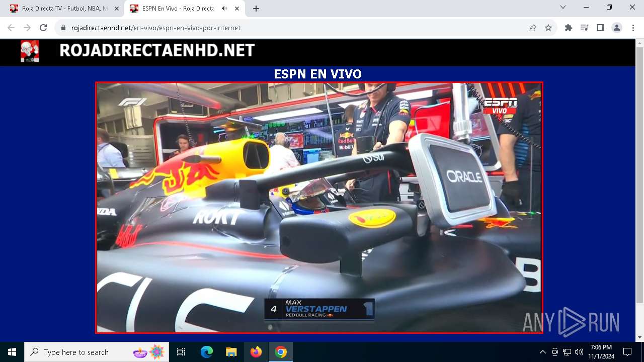
Task: Go back to the previous page
Action: coord(11,28)
